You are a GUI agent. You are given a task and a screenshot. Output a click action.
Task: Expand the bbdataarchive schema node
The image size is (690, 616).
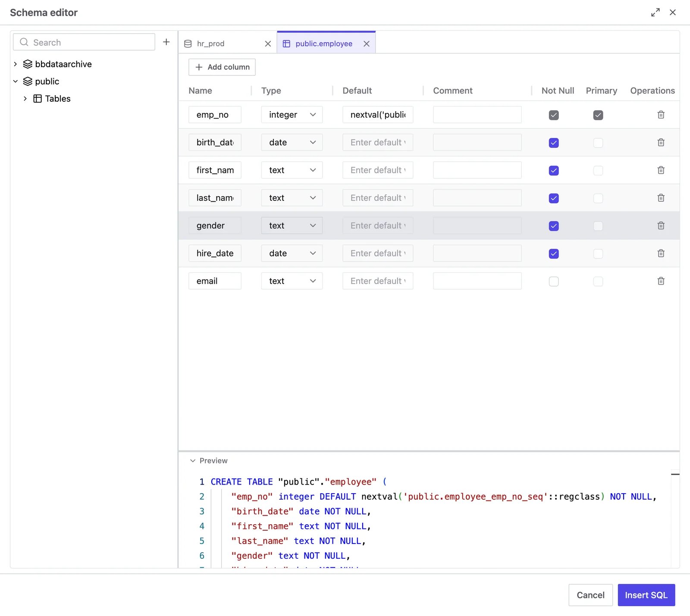point(16,64)
